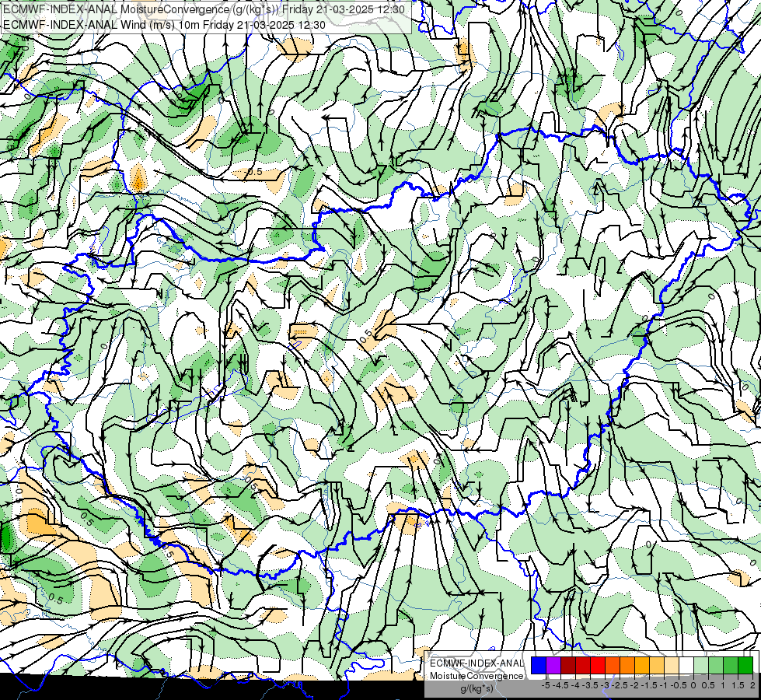Click the -4.5 tick label on legend scale

560,685
